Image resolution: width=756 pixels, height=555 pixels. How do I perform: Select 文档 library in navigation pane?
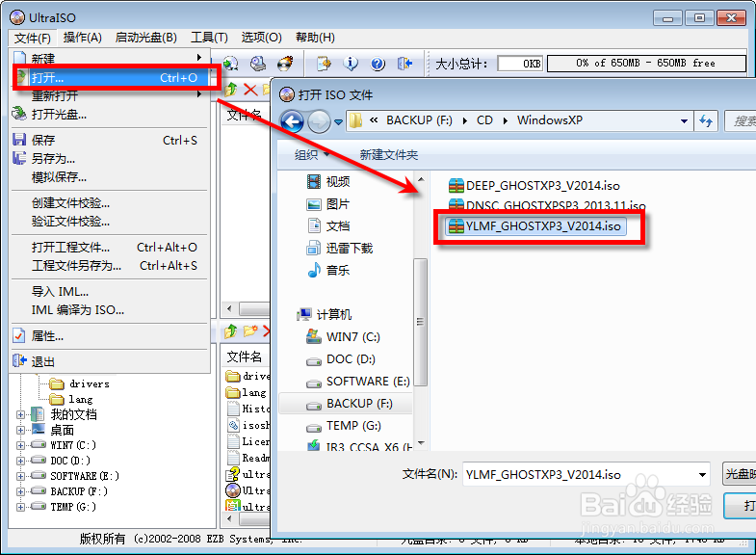[328, 225]
